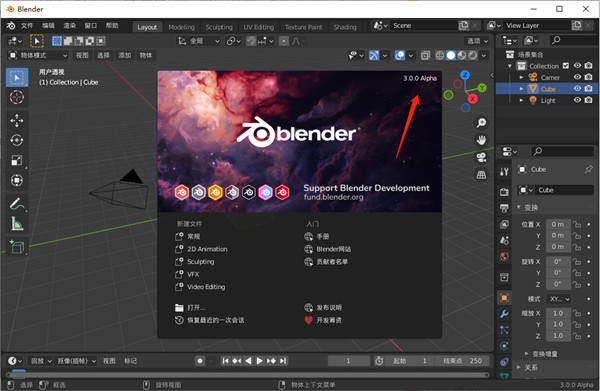This screenshot has width=600, height=391.
Task: Switch perspective/orthographic grid icon
Action: [481, 175]
